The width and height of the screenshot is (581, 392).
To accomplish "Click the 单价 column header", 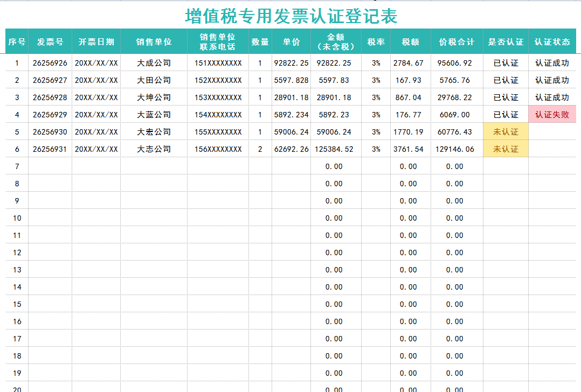I will pyautogui.click(x=291, y=42).
